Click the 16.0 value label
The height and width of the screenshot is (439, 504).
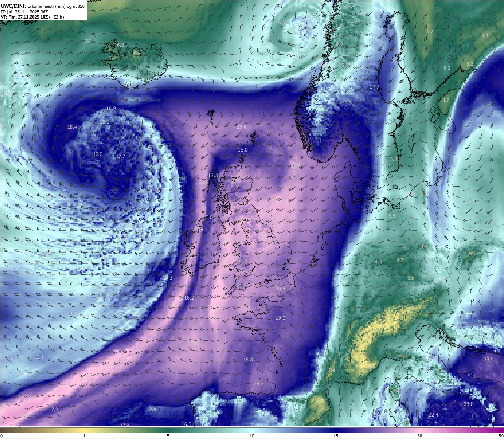point(243,150)
